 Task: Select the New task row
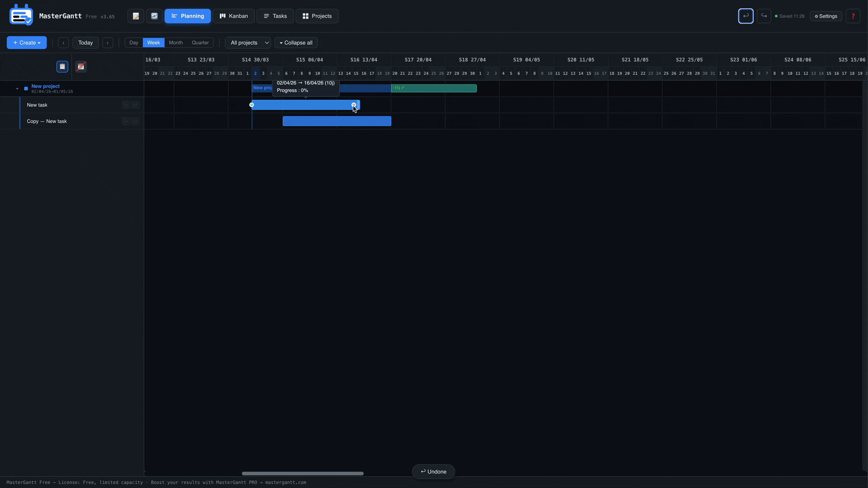72,105
